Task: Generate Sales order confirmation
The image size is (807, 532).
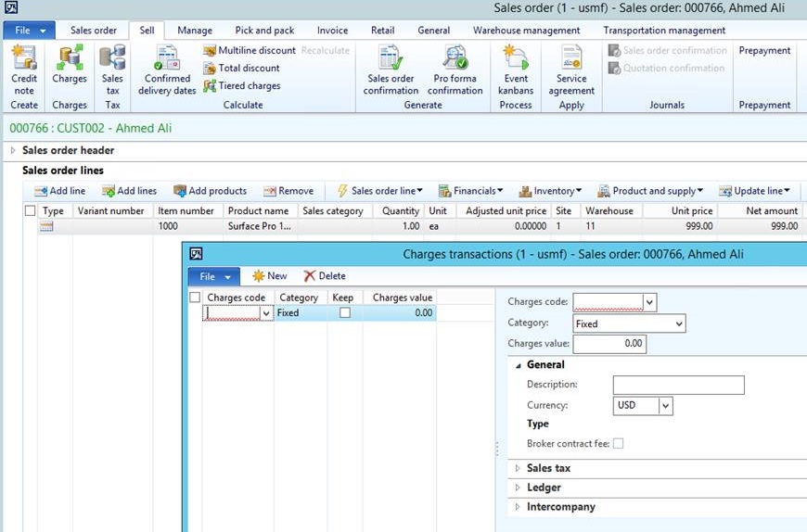Action: [x=391, y=70]
